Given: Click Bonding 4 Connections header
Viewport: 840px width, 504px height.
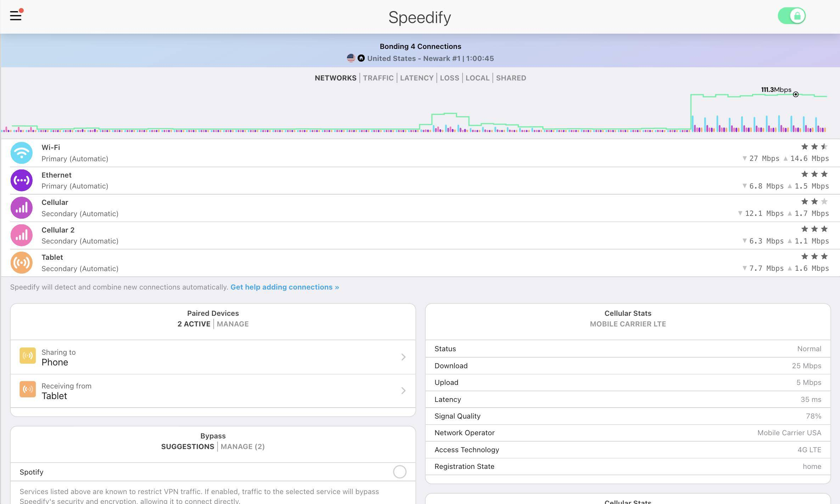Looking at the screenshot, I should pyautogui.click(x=420, y=46).
